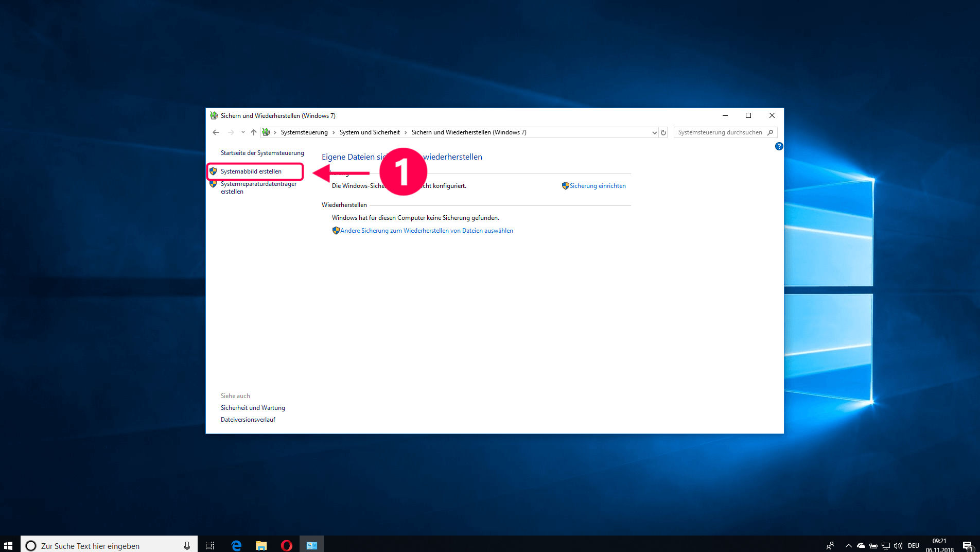Open the address bar history dropdown
Viewport: 980px width, 552px height.
point(654,132)
